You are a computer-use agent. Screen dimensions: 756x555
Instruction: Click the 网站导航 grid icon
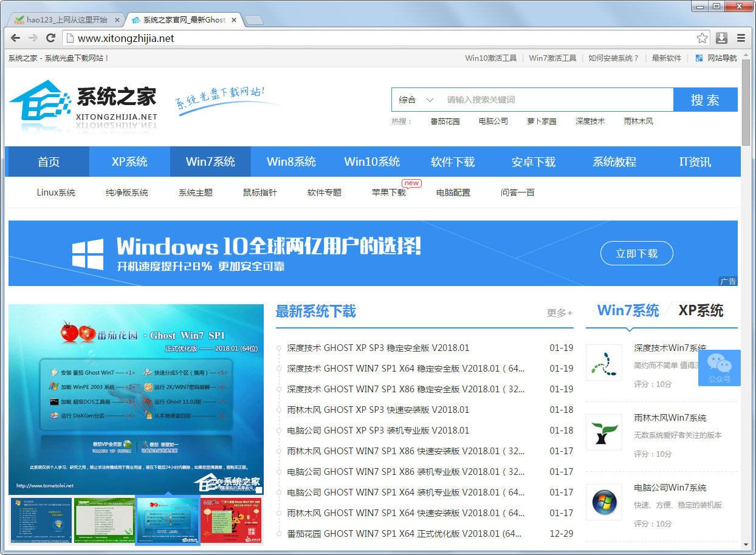699,58
